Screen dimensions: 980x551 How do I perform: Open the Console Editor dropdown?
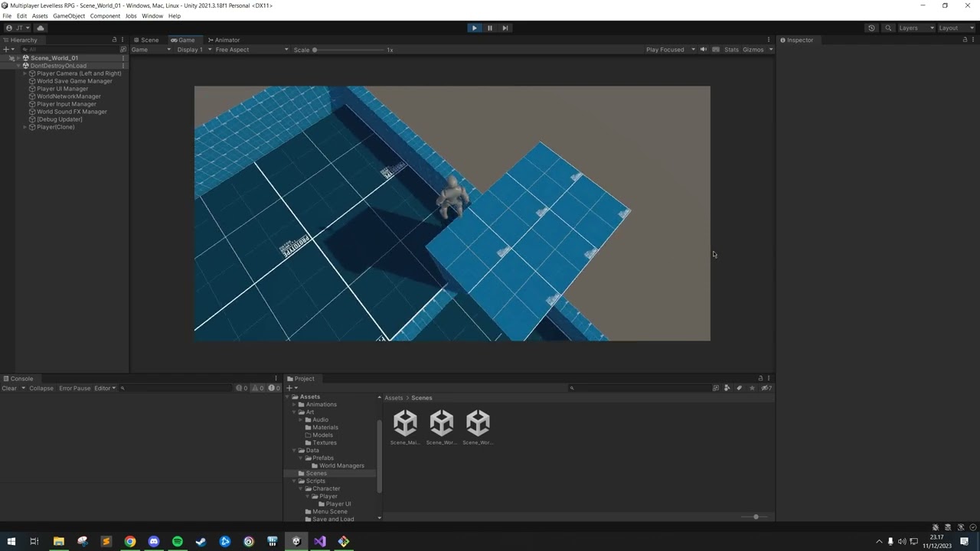point(105,388)
